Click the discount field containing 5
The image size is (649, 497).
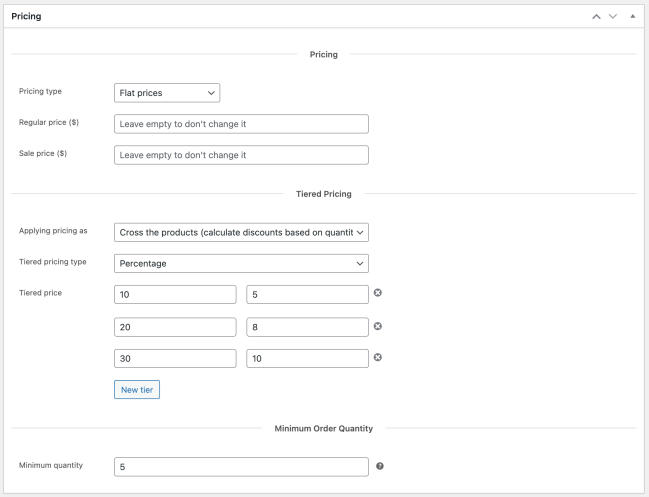pyautogui.click(x=307, y=294)
